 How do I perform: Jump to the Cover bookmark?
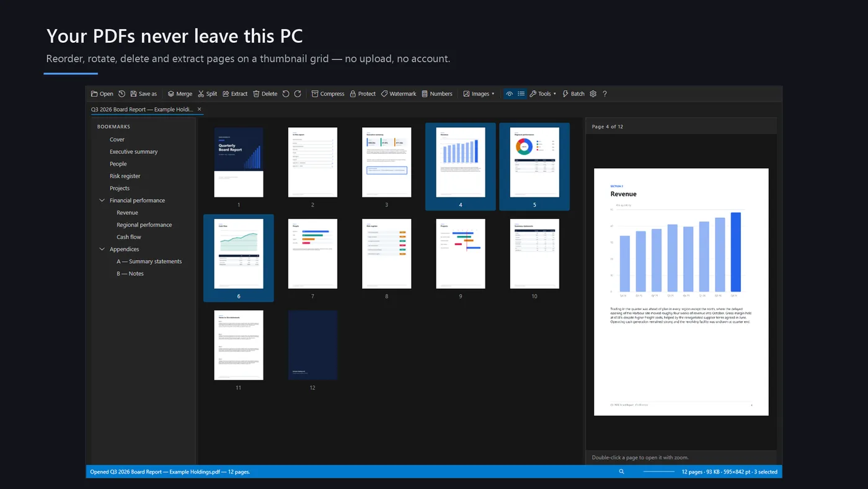(117, 140)
